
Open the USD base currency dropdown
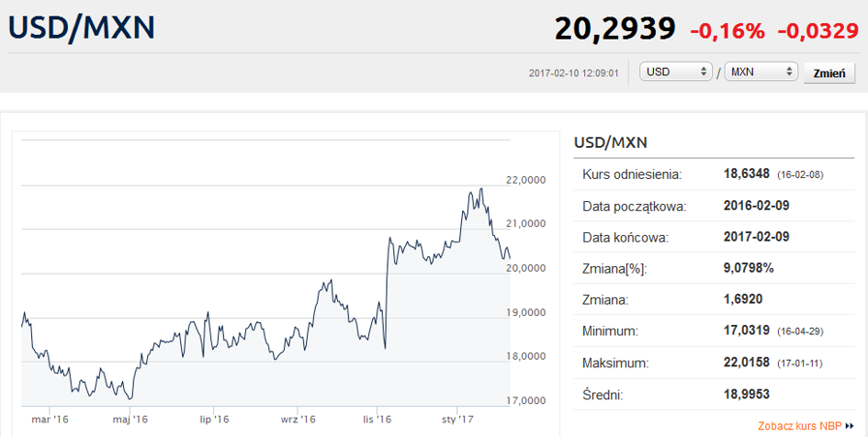click(675, 72)
